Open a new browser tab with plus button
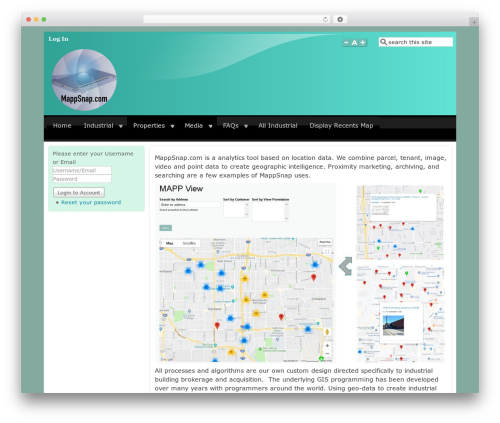500x423 pixels. pyautogui.click(x=474, y=22)
